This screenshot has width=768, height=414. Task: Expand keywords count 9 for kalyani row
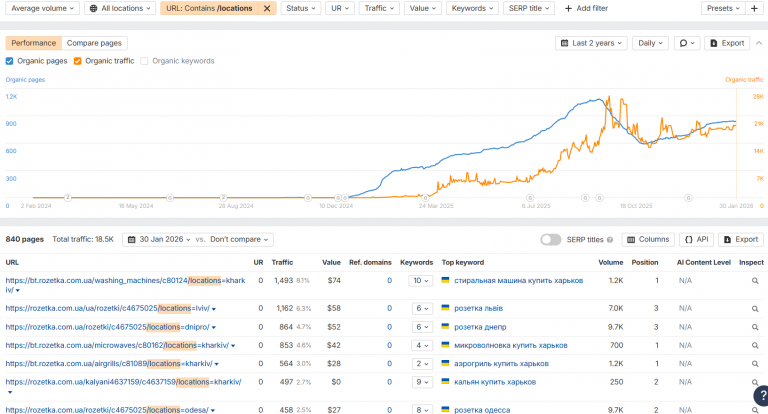click(x=422, y=382)
